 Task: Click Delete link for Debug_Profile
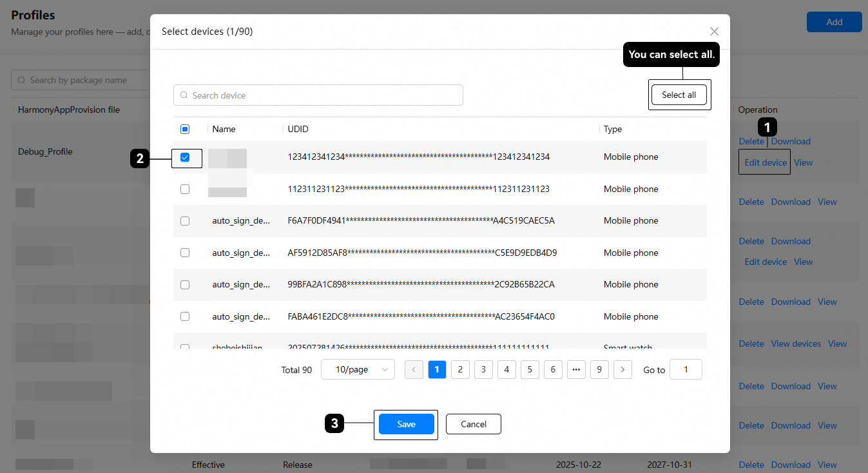751,141
